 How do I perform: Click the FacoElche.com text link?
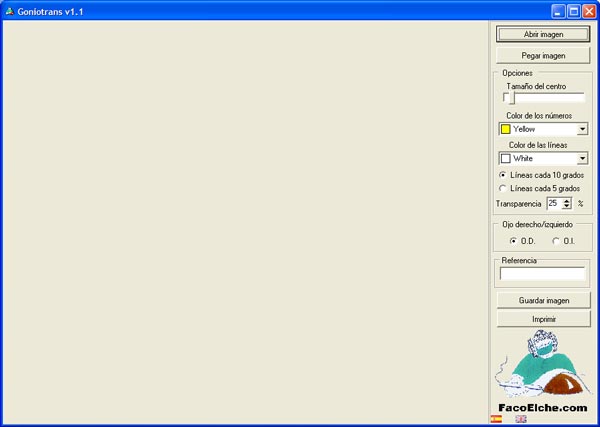coord(543,408)
